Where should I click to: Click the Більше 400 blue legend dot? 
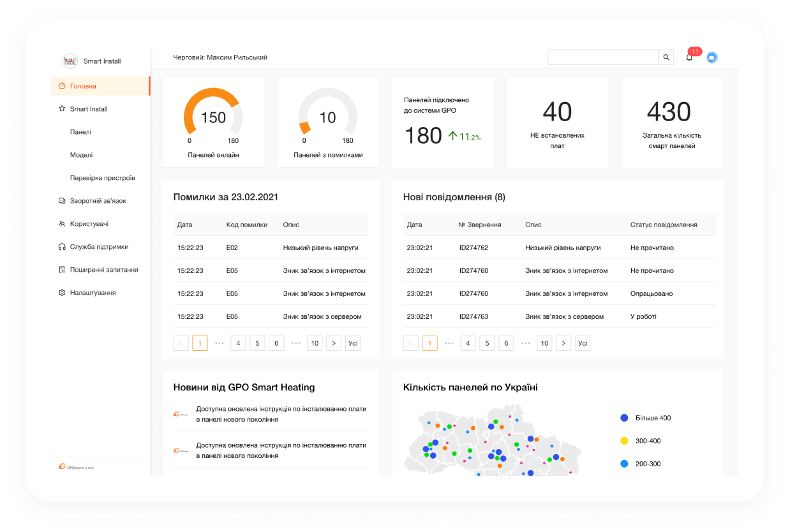[625, 418]
